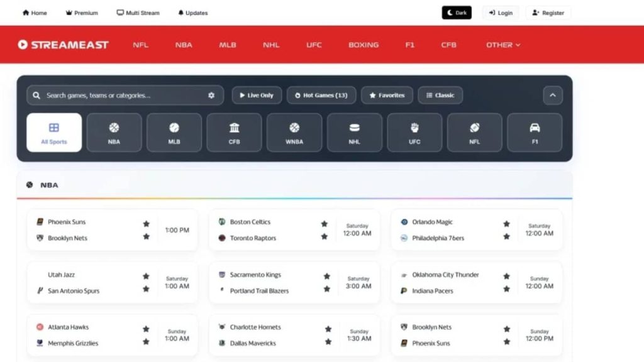The height and width of the screenshot is (362, 644).
Task: Toggle the Hot Games (13) filter
Action: pos(321,96)
